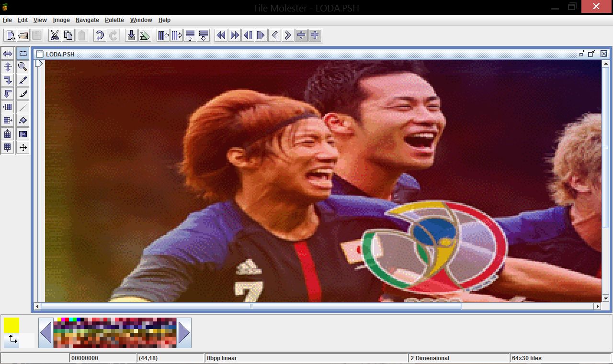Select the Zoom magnifier tool
Viewport: 613px width, 364px height.
pyautogui.click(x=23, y=67)
